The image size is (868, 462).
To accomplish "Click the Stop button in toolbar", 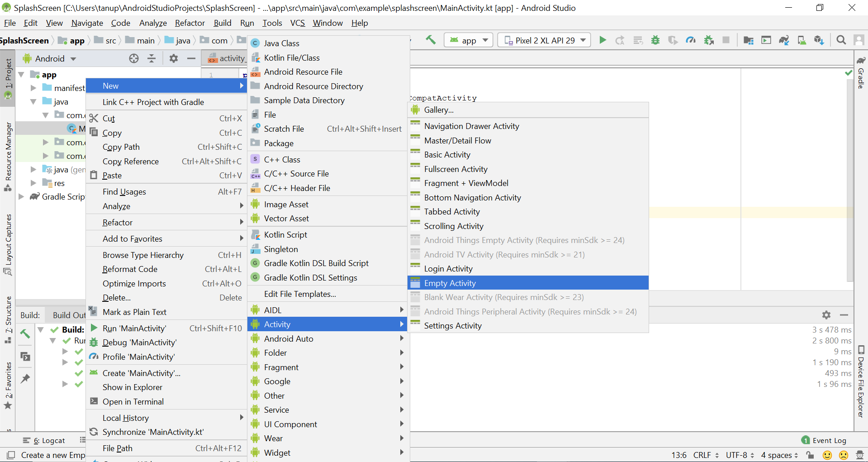I will pyautogui.click(x=726, y=40).
